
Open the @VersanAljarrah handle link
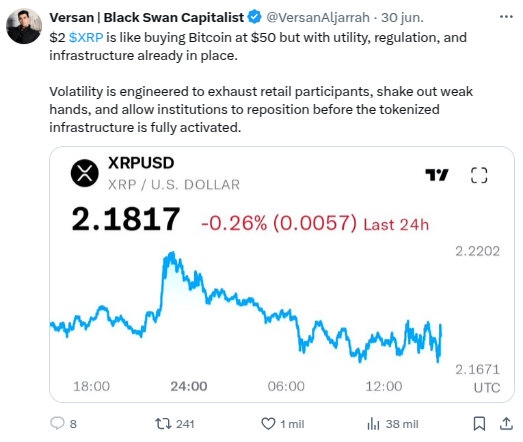[318, 17]
